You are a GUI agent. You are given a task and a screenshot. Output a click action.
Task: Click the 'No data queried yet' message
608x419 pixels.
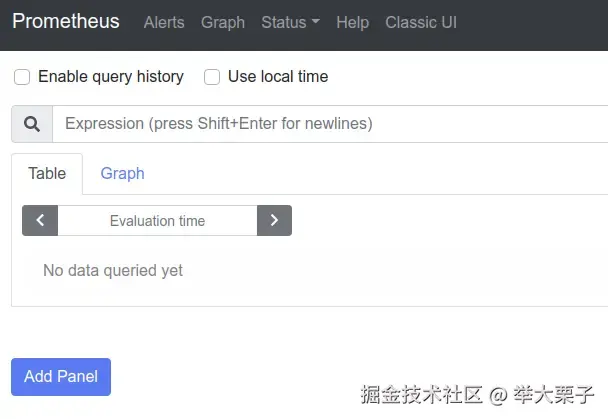point(113,271)
